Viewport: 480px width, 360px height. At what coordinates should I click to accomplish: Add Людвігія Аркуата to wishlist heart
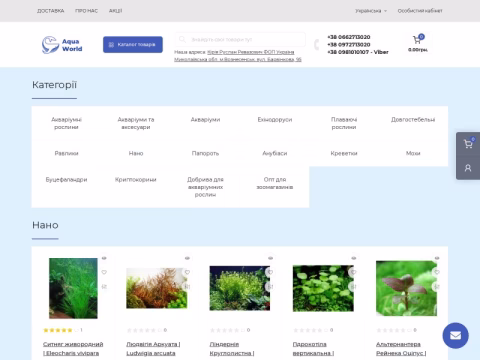tap(187, 272)
